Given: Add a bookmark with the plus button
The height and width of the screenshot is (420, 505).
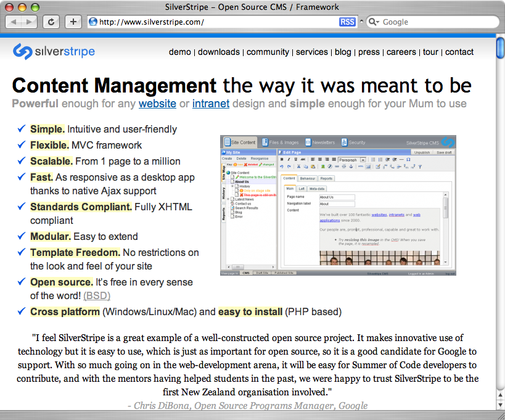Looking at the screenshot, I should point(73,22).
